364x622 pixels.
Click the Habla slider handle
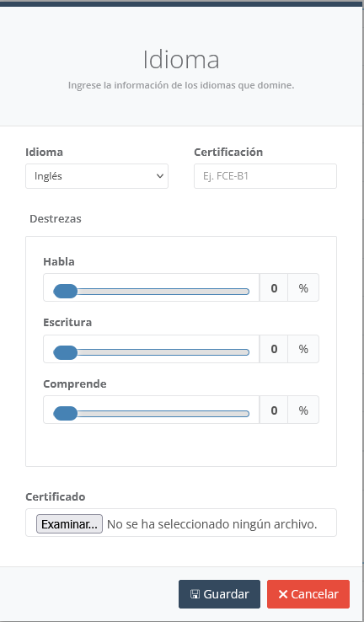tap(66, 291)
